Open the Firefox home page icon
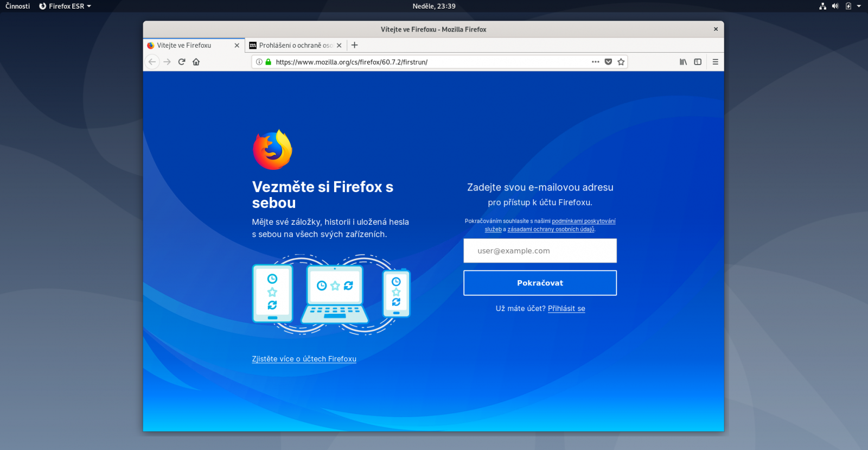 coord(196,62)
